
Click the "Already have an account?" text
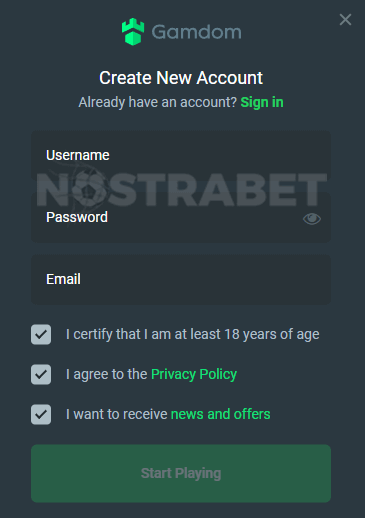[157, 102]
